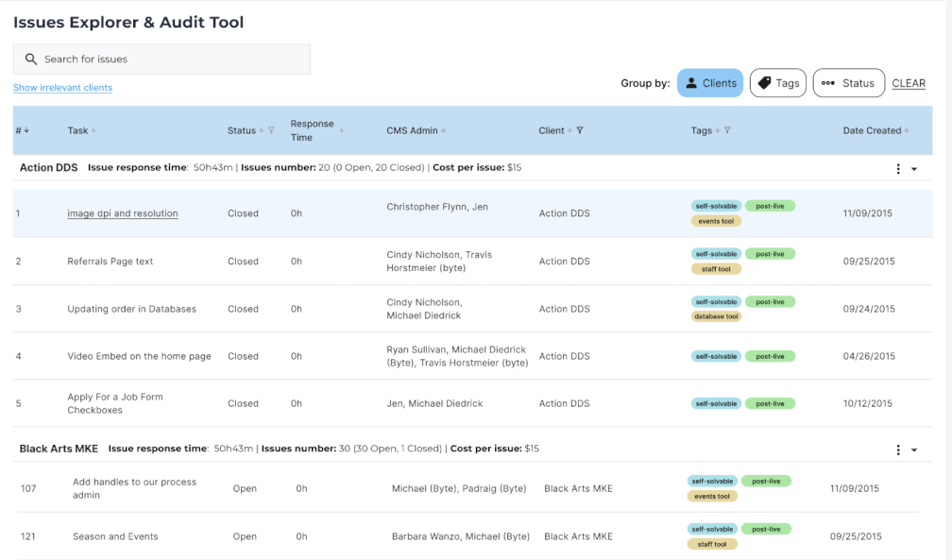The height and width of the screenshot is (560, 952).
Task: Click Black Arts MKE client in row 121
Action: pyautogui.click(x=578, y=536)
